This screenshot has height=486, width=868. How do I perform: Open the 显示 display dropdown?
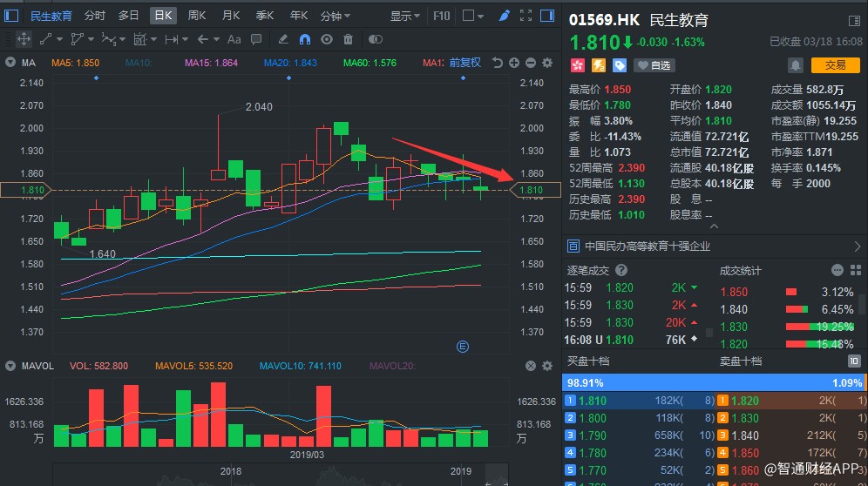coord(404,16)
